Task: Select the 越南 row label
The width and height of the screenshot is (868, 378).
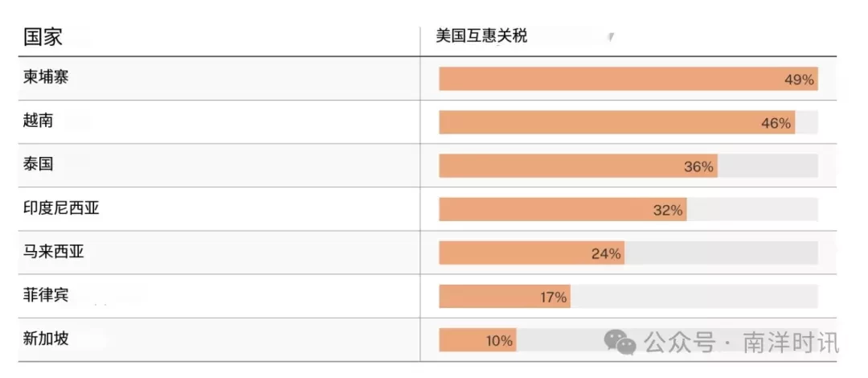Action: [39, 121]
